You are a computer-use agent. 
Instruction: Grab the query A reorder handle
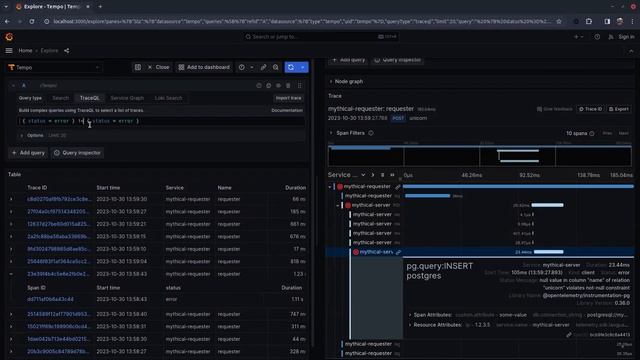coord(300,85)
